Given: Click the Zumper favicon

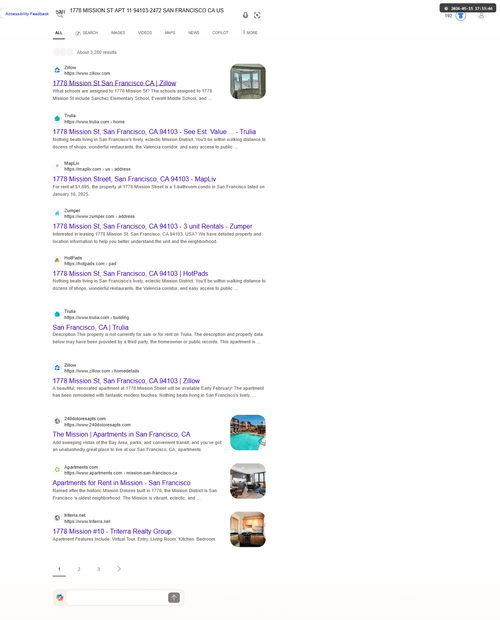Looking at the screenshot, I should tap(57, 213).
